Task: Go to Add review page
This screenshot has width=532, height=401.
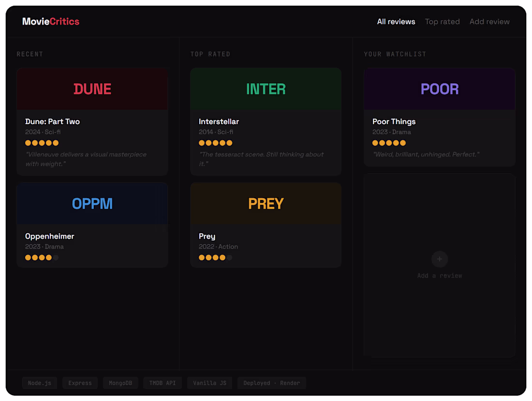Action: [x=489, y=22]
